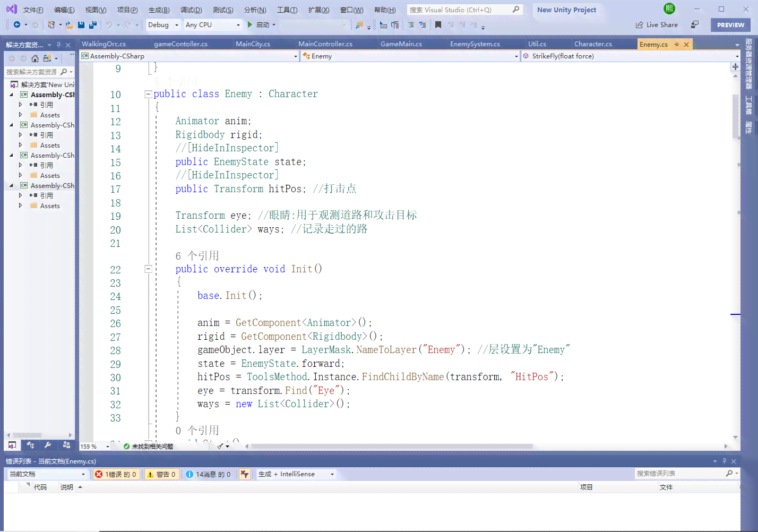Open the Any CPU platform dropdown
The height and width of the screenshot is (532, 758).
212,25
